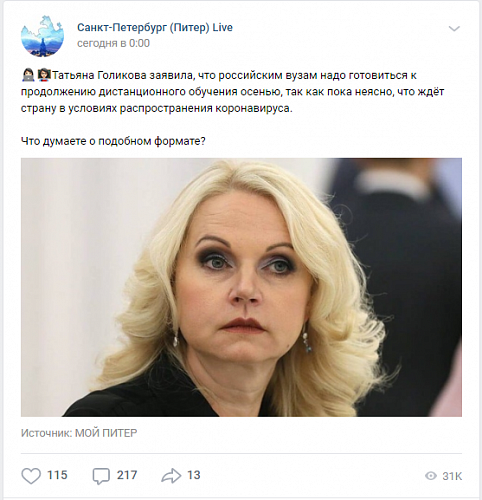
Task: Open the attached photo of the blonde woman
Action: tap(241, 287)
